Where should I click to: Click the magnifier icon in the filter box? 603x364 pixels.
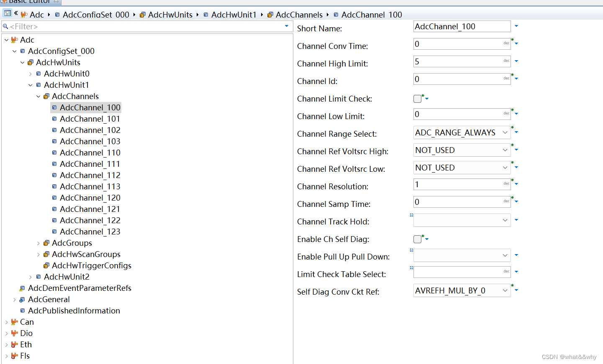pyautogui.click(x=5, y=26)
